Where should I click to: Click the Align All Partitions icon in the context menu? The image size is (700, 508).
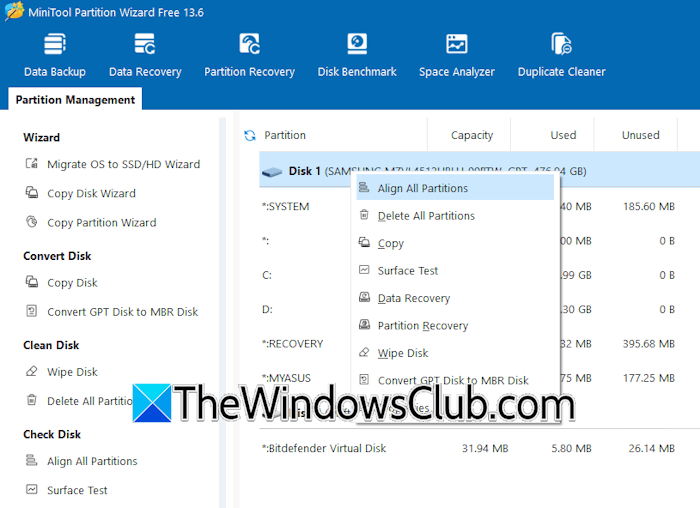point(364,187)
